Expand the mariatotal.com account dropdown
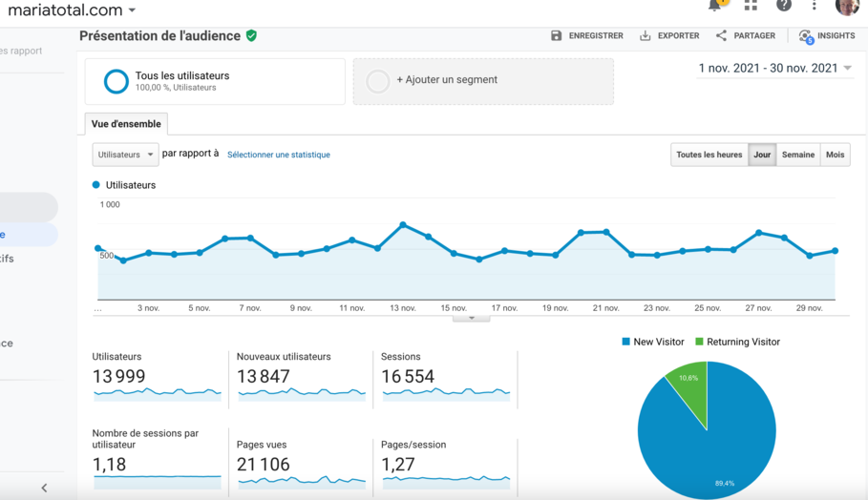Image resolution: width=868 pixels, height=500 pixels. pos(132,10)
